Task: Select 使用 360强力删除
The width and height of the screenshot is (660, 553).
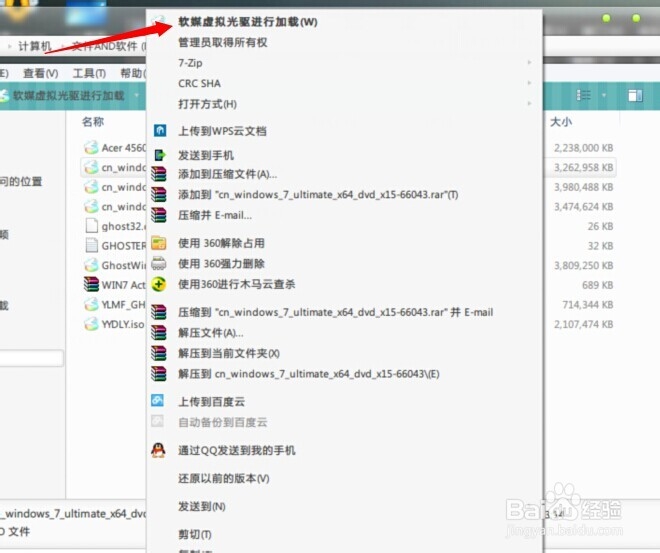Action: pos(221,264)
